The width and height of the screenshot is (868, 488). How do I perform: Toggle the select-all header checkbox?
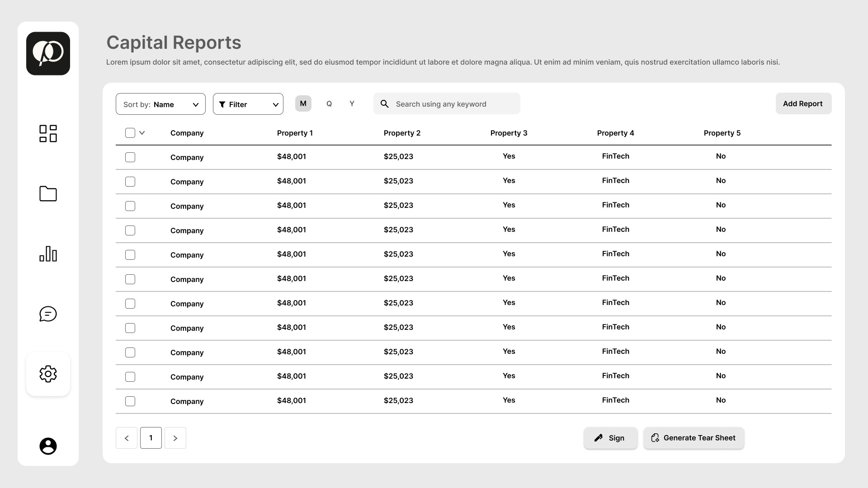[130, 133]
